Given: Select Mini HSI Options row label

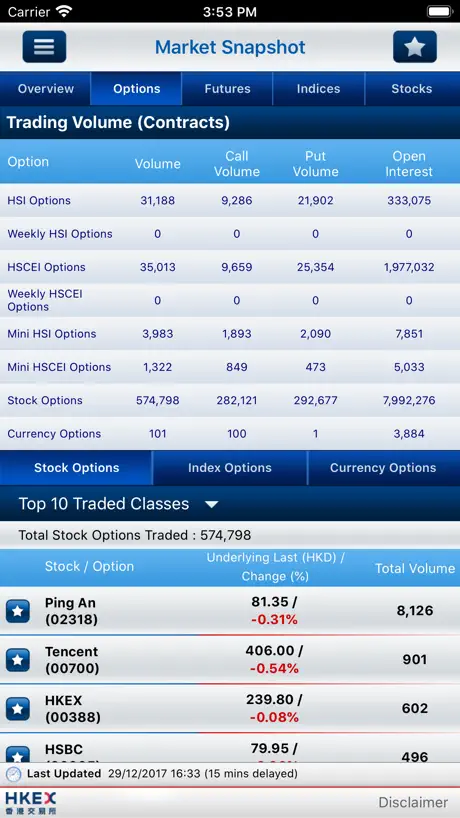Looking at the screenshot, I should click(x=52, y=334).
